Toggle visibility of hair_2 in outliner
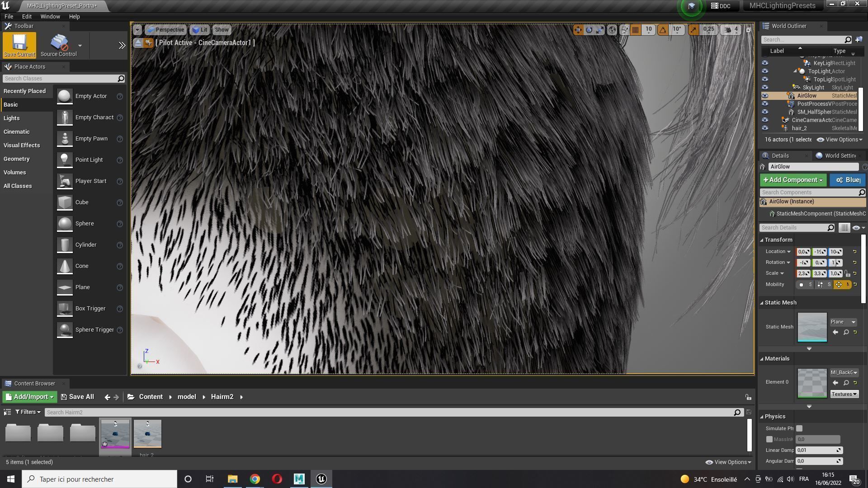This screenshot has width=868, height=488. (765, 128)
